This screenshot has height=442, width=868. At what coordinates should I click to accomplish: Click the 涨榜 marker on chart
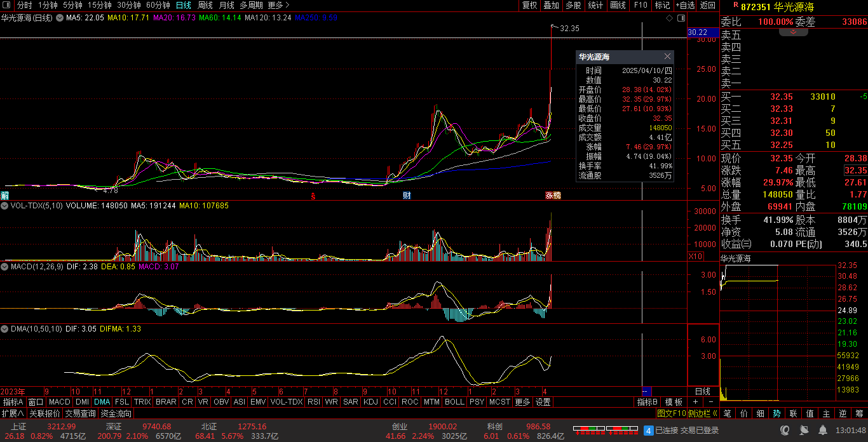coord(553,195)
